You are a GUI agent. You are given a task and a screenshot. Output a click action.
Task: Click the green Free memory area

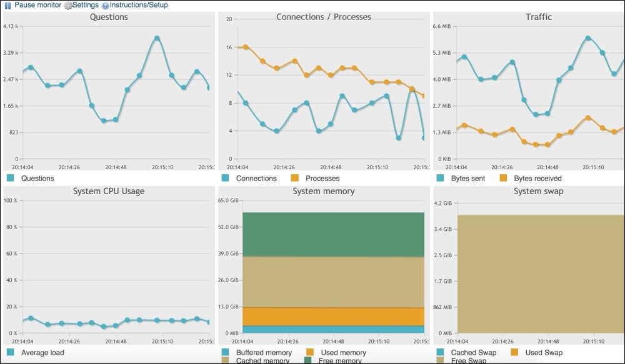pos(333,234)
